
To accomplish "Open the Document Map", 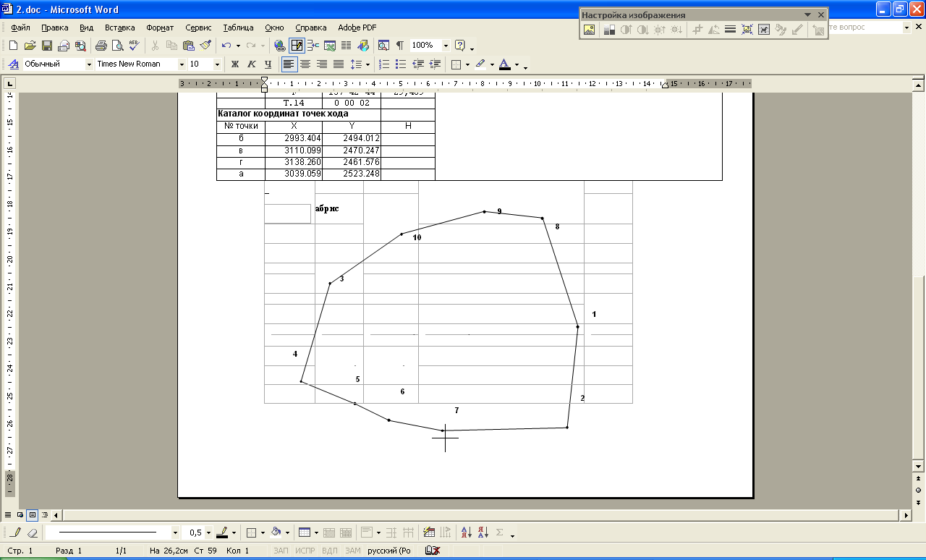I will pyautogui.click(x=383, y=46).
